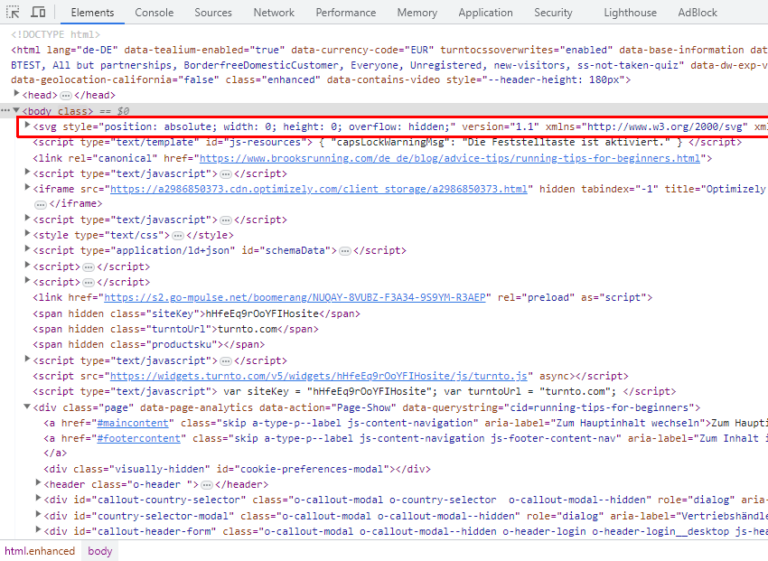The height and width of the screenshot is (561, 768).
Task: Select html.enhanced in the breadcrumb bar
Action: (40, 551)
